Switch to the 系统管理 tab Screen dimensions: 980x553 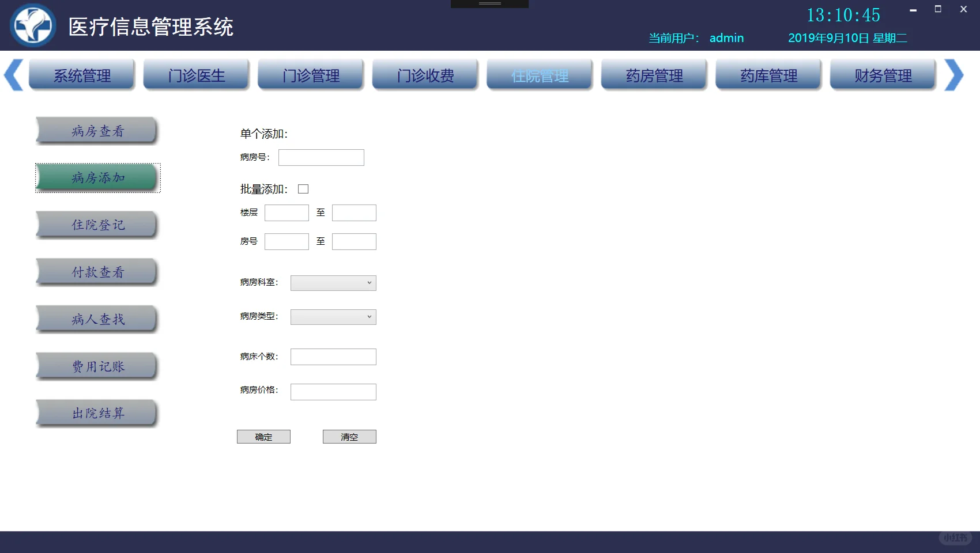(82, 75)
